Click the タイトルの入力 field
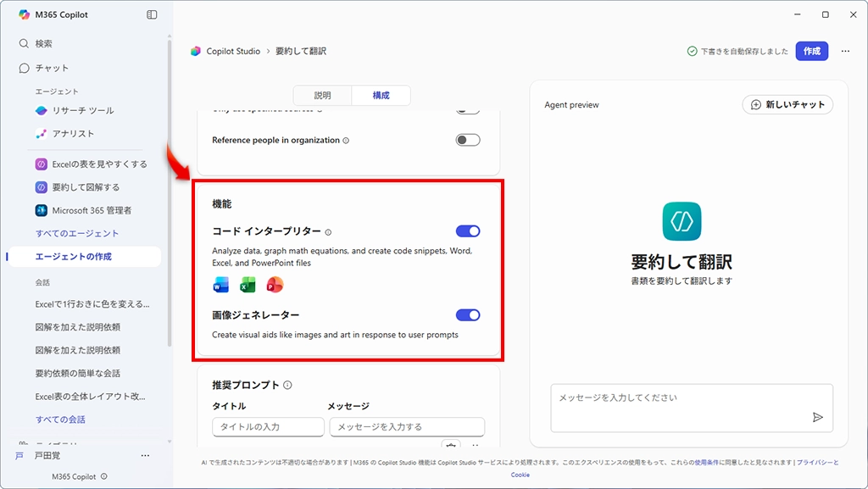 [x=268, y=426]
